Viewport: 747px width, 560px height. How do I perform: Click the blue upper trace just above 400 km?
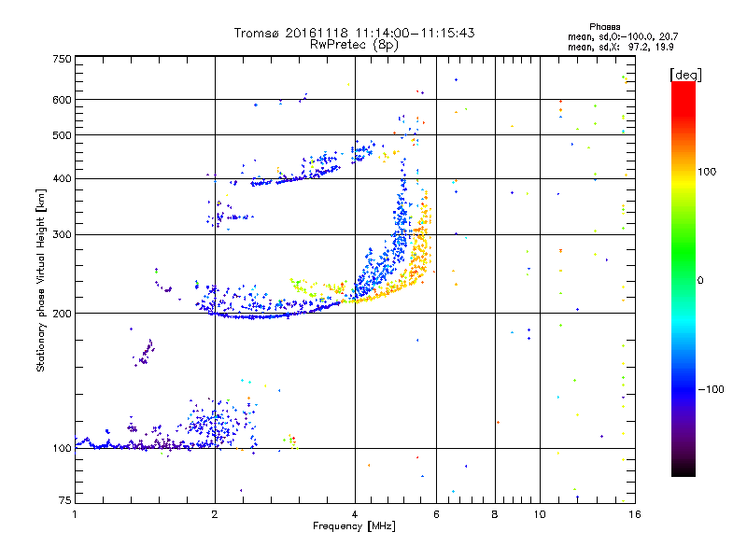(x=295, y=178)
